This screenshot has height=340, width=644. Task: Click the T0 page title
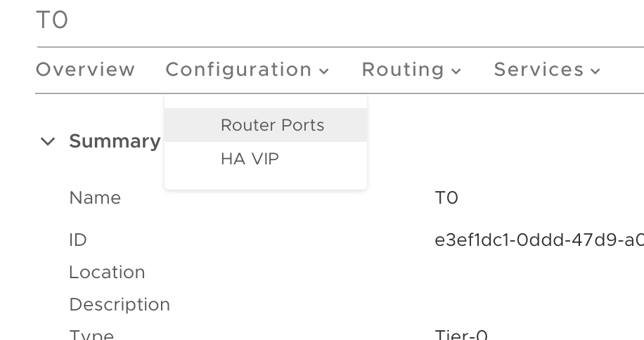coord(52,20)
